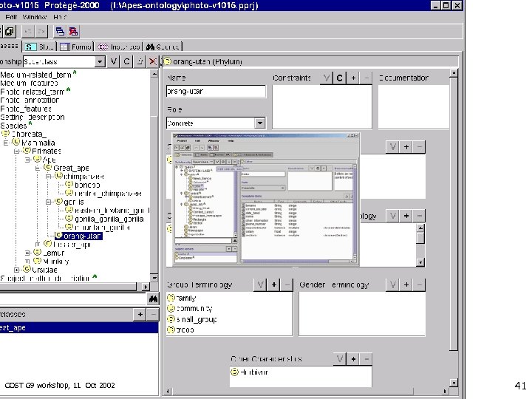This screenshot has height=399, width=532.
Task: Click the class form scrollbar up arrow
Action: coord(454,72)
